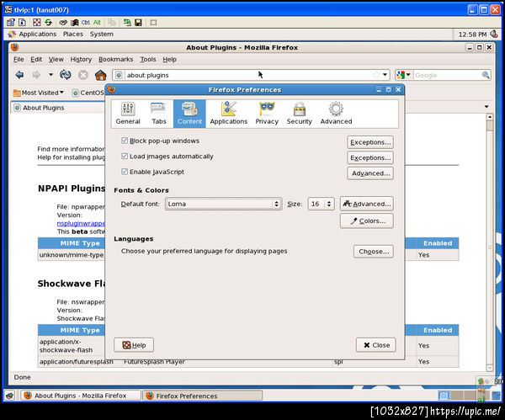Click the search magnifier icon
Viewport: 505px width, 420px height.
[486, 75]
